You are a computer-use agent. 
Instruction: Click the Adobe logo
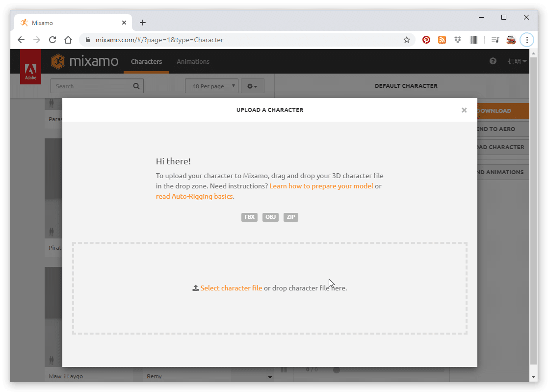(x=30, y=67)
